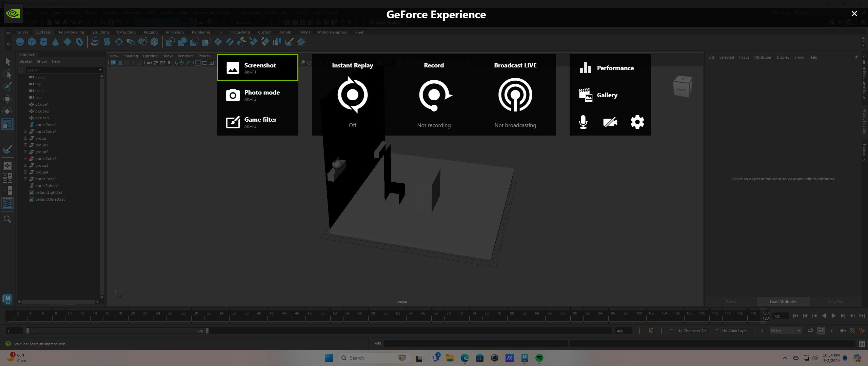Open the viewport Shading menu

131,56
